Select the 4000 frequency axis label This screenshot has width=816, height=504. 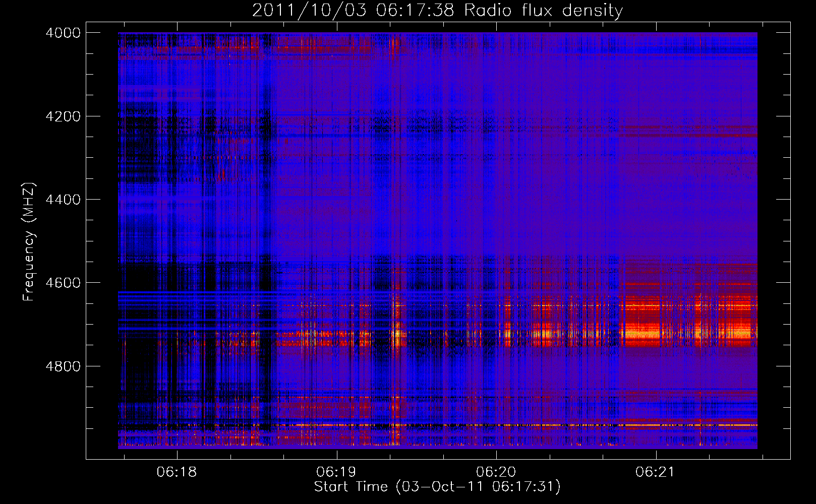click(x=63, y=33)
